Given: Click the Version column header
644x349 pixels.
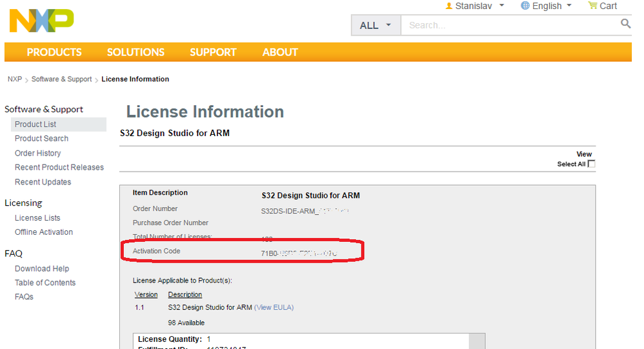Looking at the screenshot, I should pyautogui.click(x=146, y=294).
